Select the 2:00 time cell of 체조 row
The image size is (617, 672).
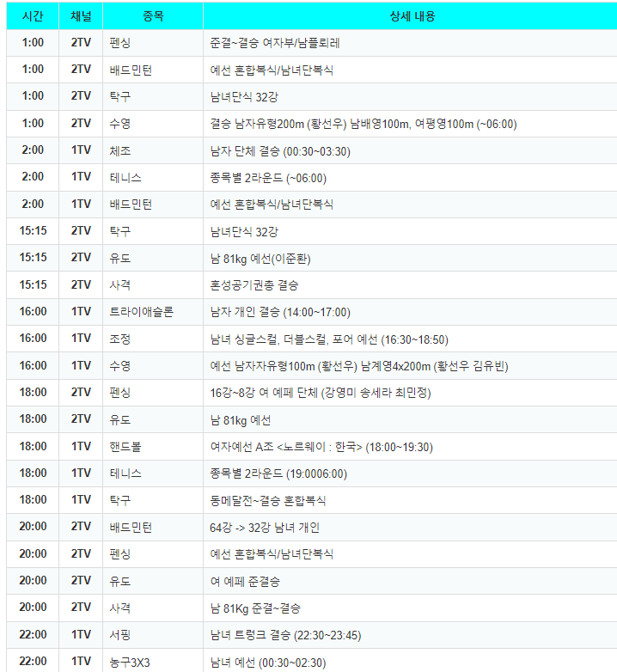tap(33, 150)
